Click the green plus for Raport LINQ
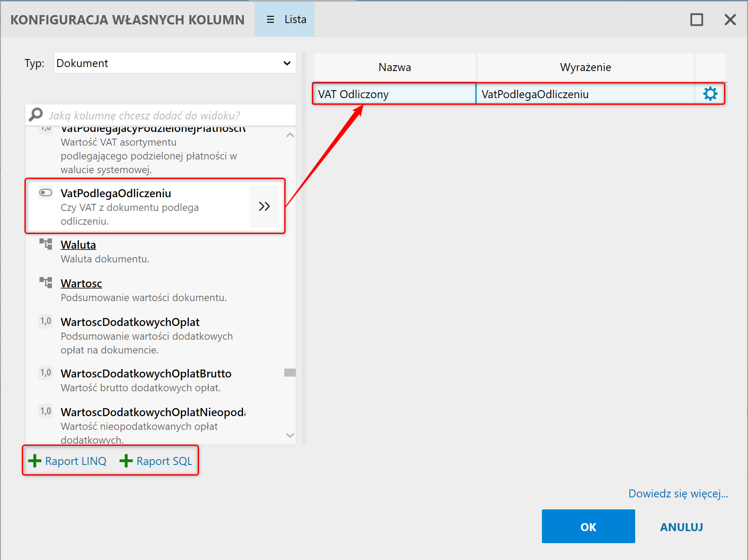The image size is (748, 560). [x=35, y=461]
